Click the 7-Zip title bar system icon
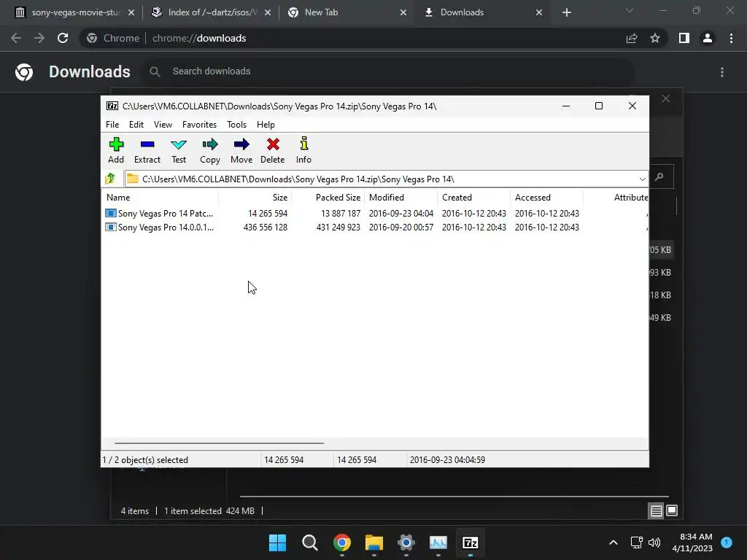 point(112,106)
